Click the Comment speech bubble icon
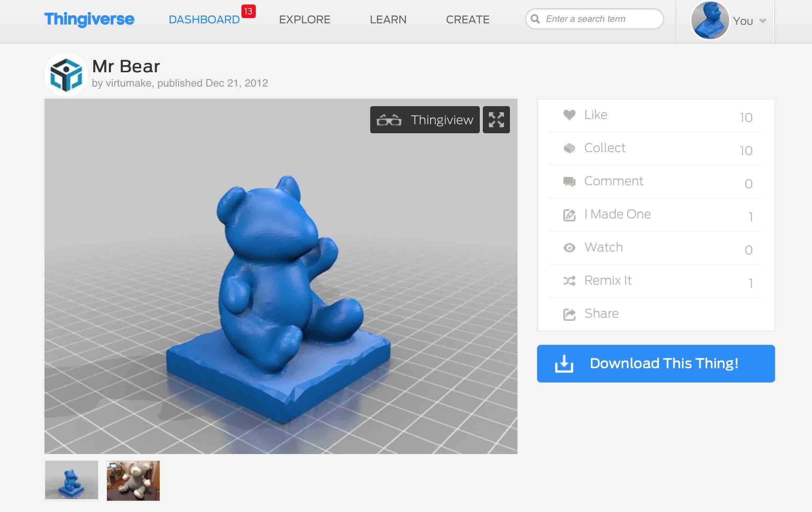Image resolution: width=812 pixels, height=512 pixels. click(x=569, y=181)
